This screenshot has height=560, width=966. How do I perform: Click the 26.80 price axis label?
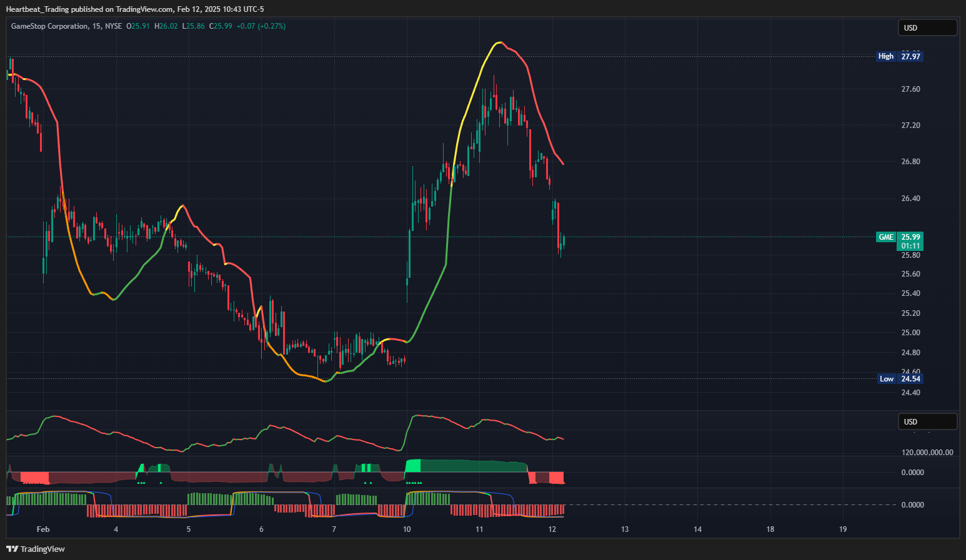click(x=910, y=162)
